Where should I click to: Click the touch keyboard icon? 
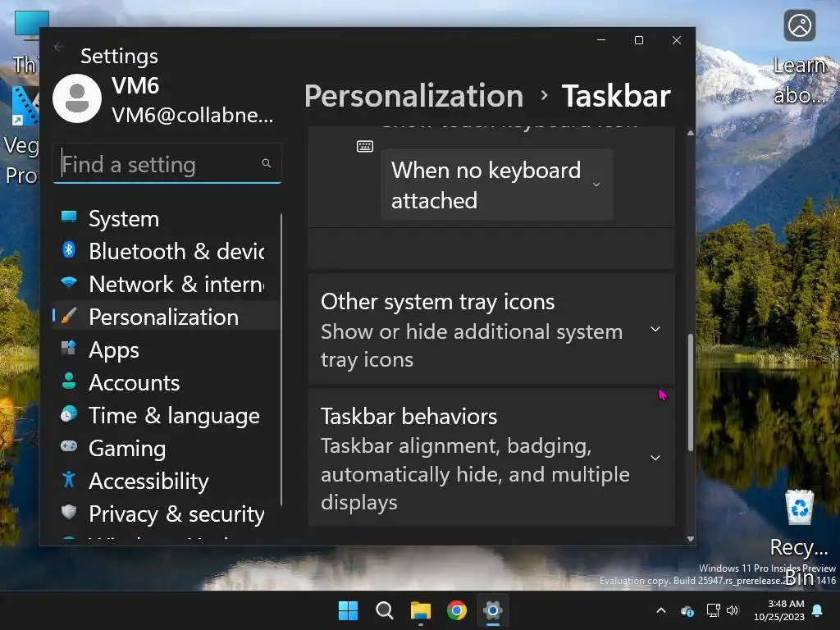(x=365, y=146)
